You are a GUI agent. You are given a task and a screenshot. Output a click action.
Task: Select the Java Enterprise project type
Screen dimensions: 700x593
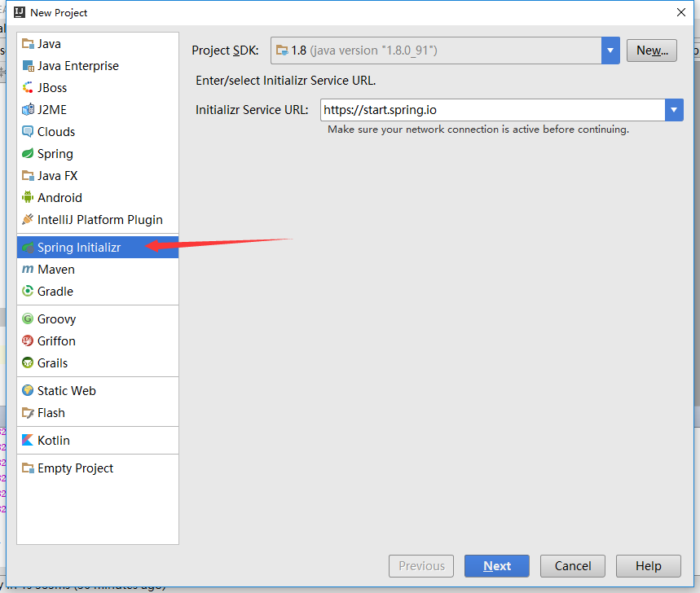(x=97, y=66)
